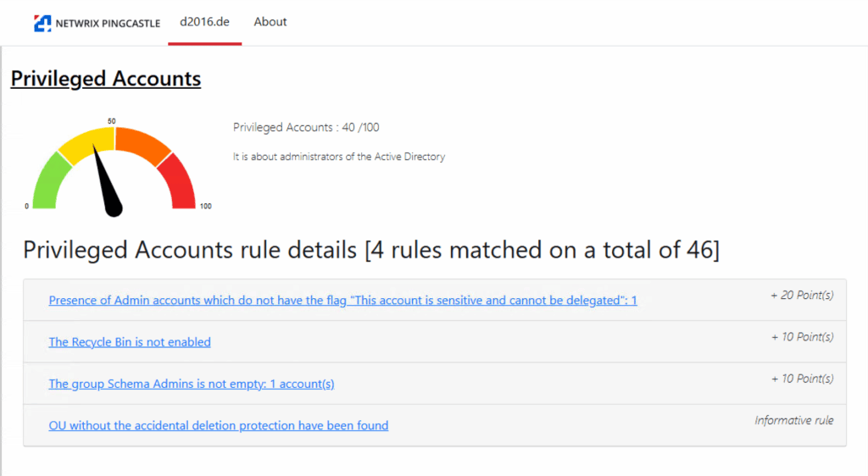This screenshot has height=476, width=868.
Task: Click the Privileged Accounts : 40 /100 score text
Action: [306, 128]
